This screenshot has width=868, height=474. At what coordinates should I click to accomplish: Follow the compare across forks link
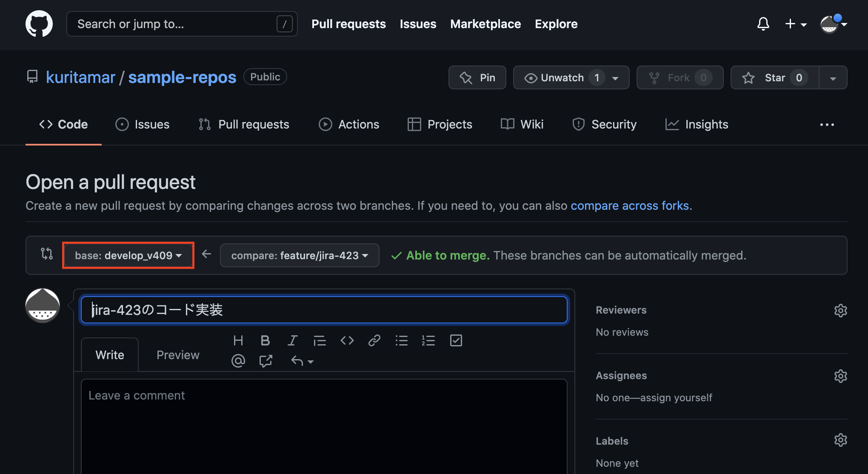[629, 206]
